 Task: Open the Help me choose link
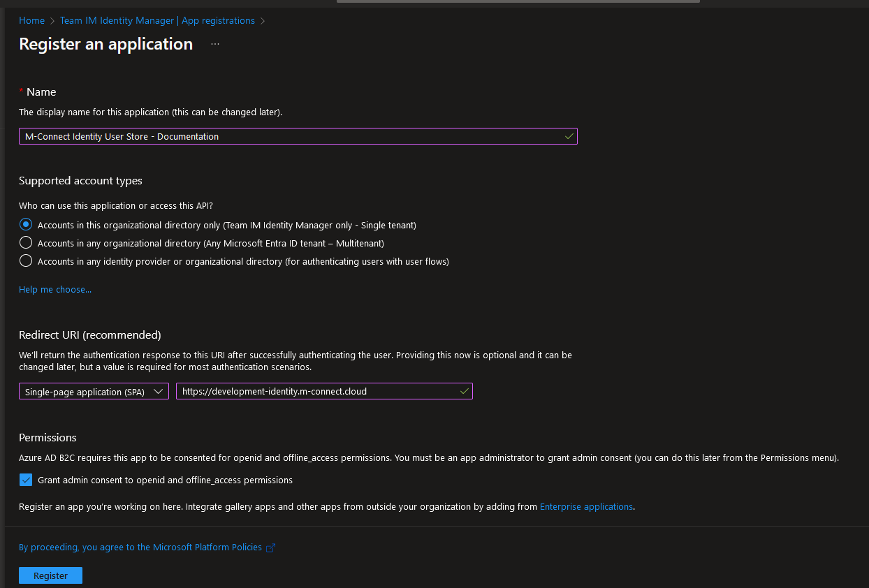55,289
